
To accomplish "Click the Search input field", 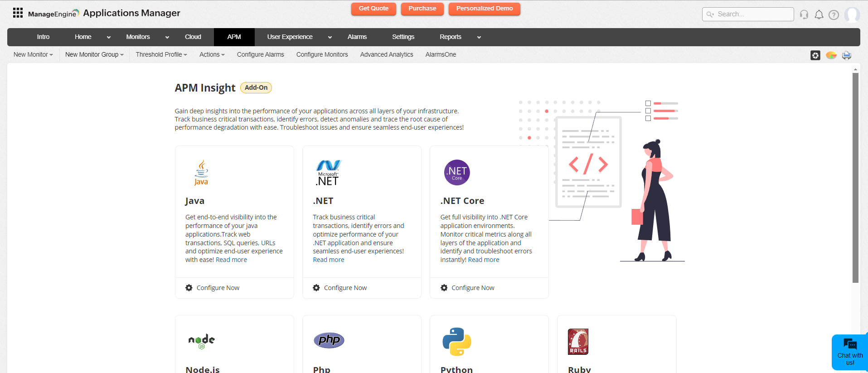I will pos(748,15).
